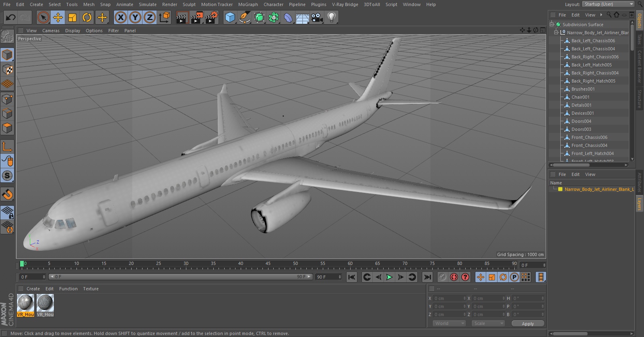Image resolution: width=644 pixels, height=337 pixels.
Task: Switch to Model mode
Action: pos(7,55)
